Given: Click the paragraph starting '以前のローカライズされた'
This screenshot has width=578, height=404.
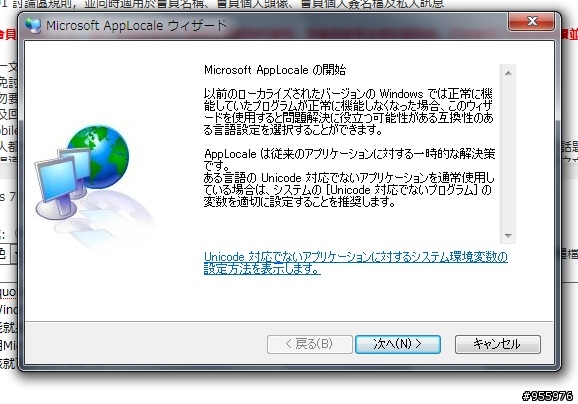Looking at the screenshot, I should pyautogui.click(x=349, y=112).
